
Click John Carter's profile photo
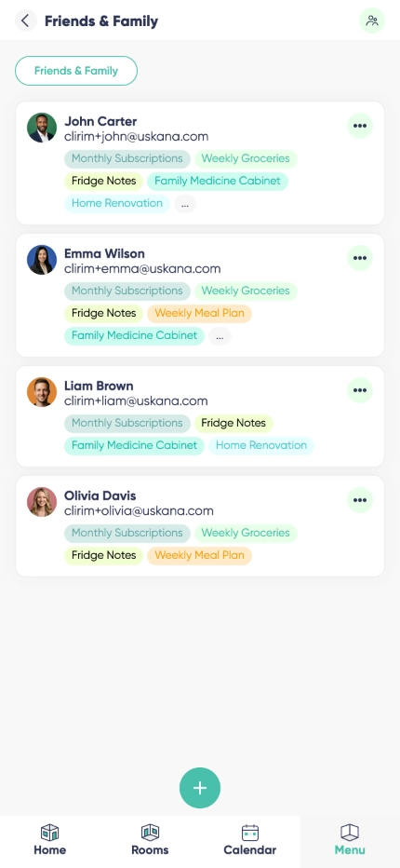(42, 128)
